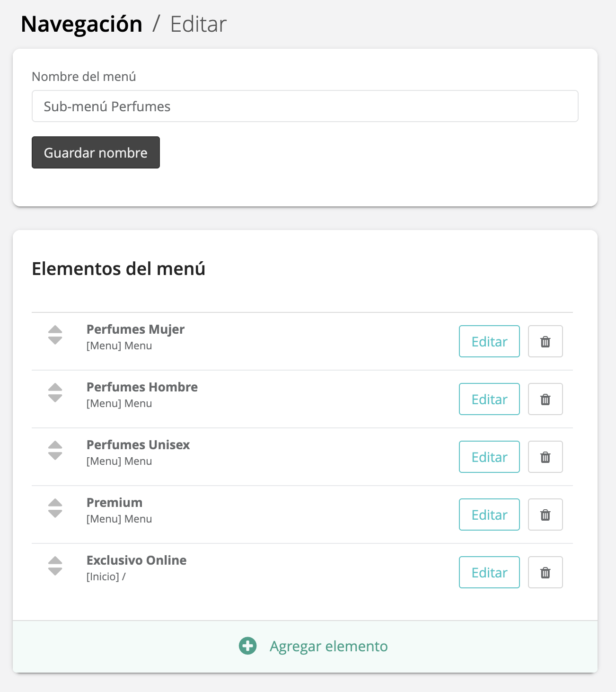The image size is (616, 692).
Task: Delete the Perfumes Mujer menu item
Action: (x=545, y=341)
